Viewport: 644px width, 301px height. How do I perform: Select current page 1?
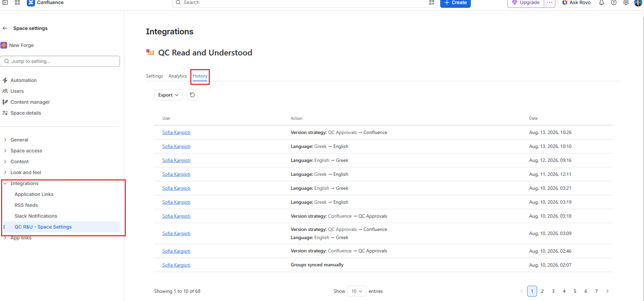(x=532, y=291)
